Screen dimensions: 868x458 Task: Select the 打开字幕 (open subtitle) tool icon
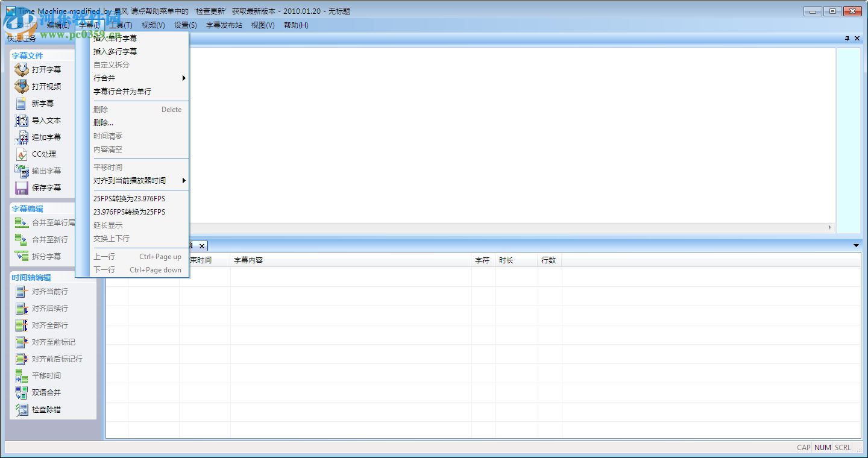pos(22,69)
